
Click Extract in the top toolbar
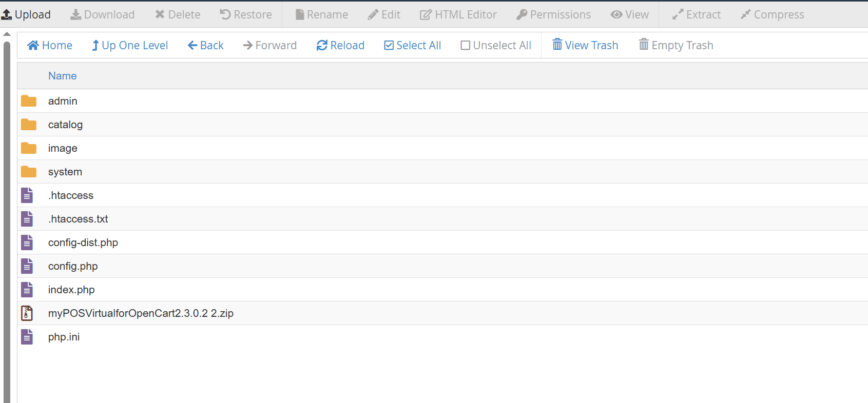(697, 15)
